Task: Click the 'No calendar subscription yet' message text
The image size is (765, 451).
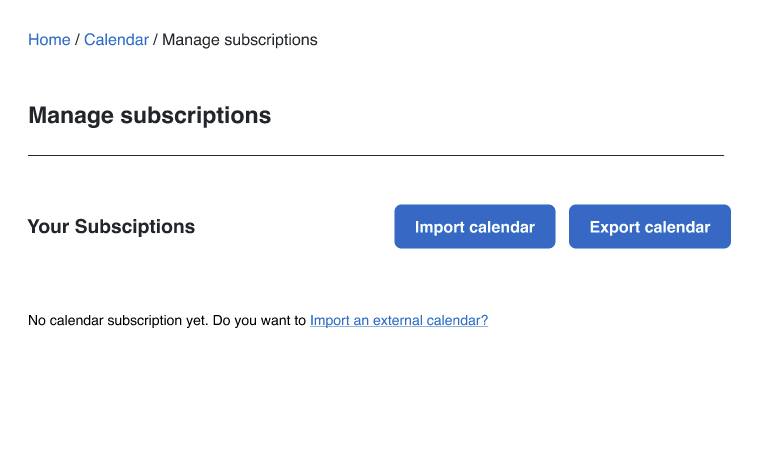Action: [118, 320]
